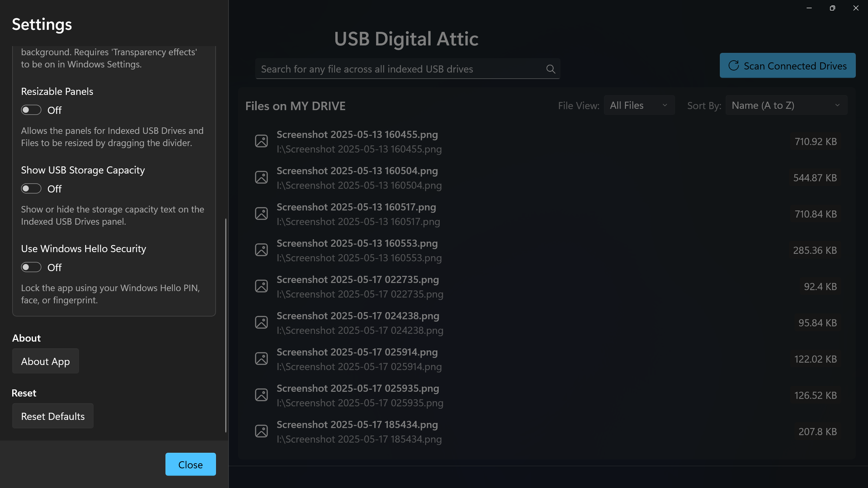Click Reset Defaults
This screenshot has width=868, height=488.
[x=53, y=416]
